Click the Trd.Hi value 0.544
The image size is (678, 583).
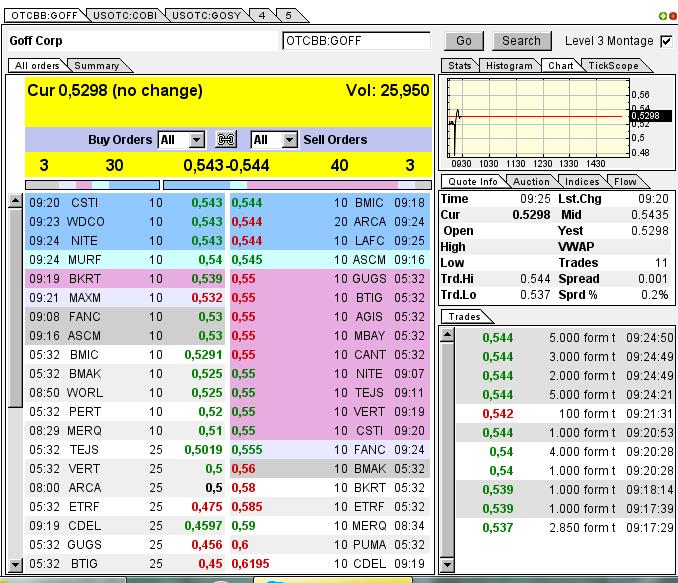tap(535, 279)
